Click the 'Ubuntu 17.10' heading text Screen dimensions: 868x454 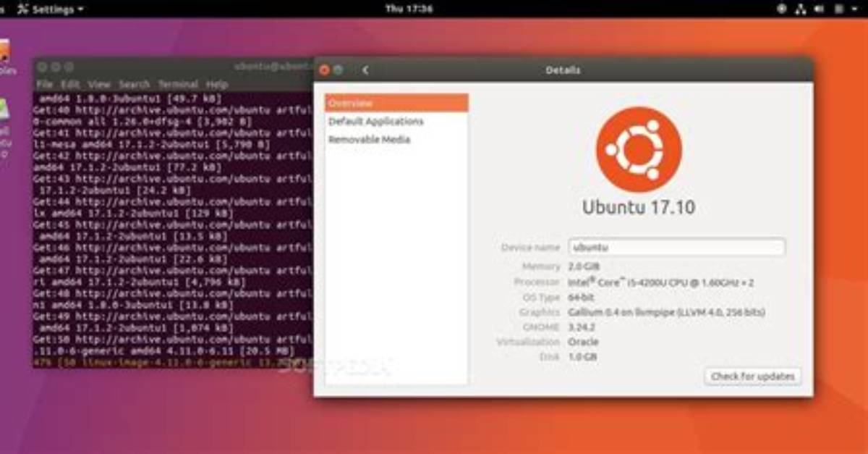639,208
